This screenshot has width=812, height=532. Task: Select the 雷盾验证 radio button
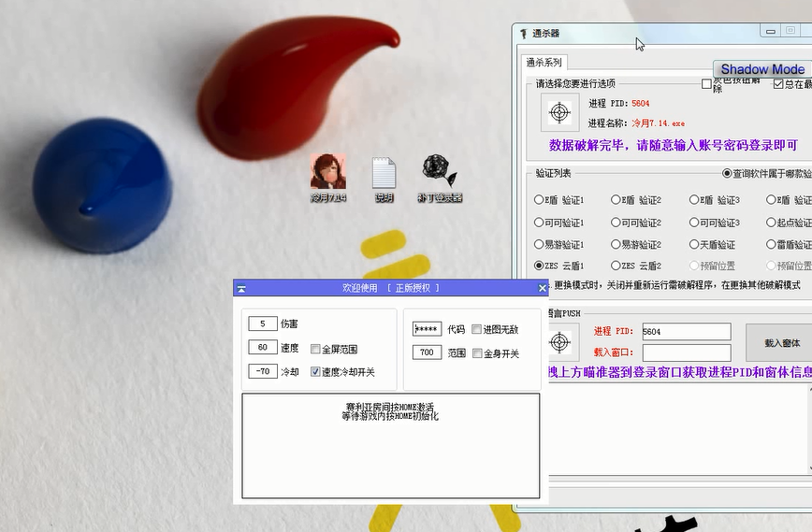point(771,244)
